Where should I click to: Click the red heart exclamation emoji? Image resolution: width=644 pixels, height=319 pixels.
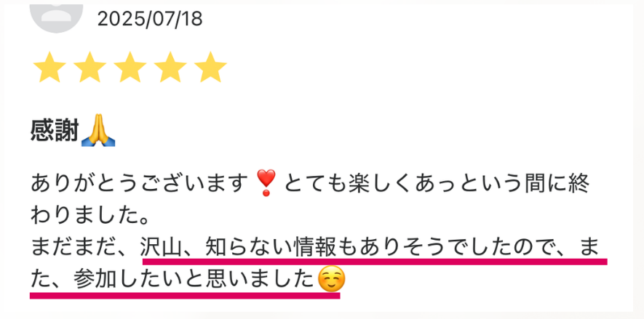pyautogui.click(x=266, y=183)
